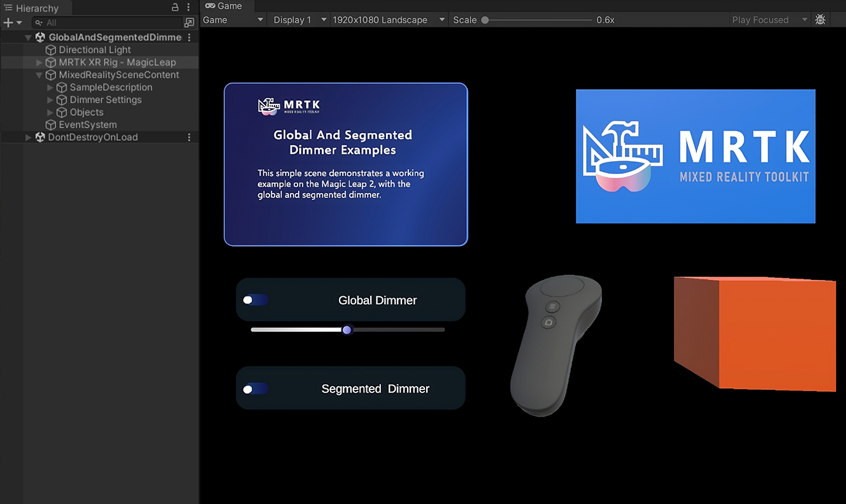Open the 1920x1080 Landscape resolution dropdown

385,19
